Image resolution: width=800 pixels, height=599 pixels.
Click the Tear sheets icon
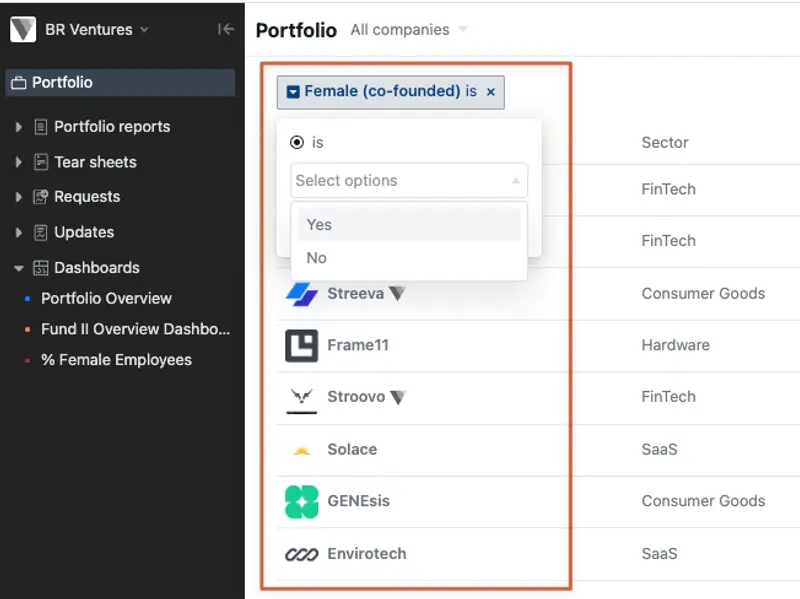(x=41, y=162)
